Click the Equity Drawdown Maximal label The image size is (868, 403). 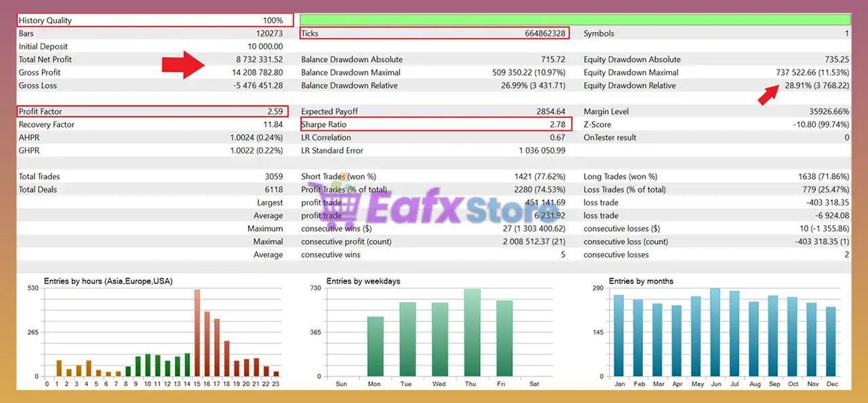631,73
